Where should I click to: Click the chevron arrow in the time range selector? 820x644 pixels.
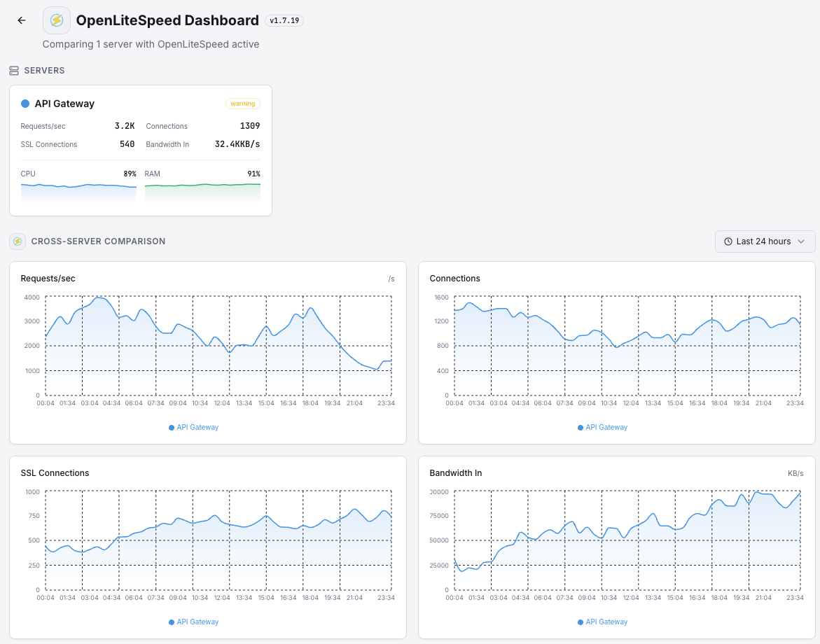[802, 241]
